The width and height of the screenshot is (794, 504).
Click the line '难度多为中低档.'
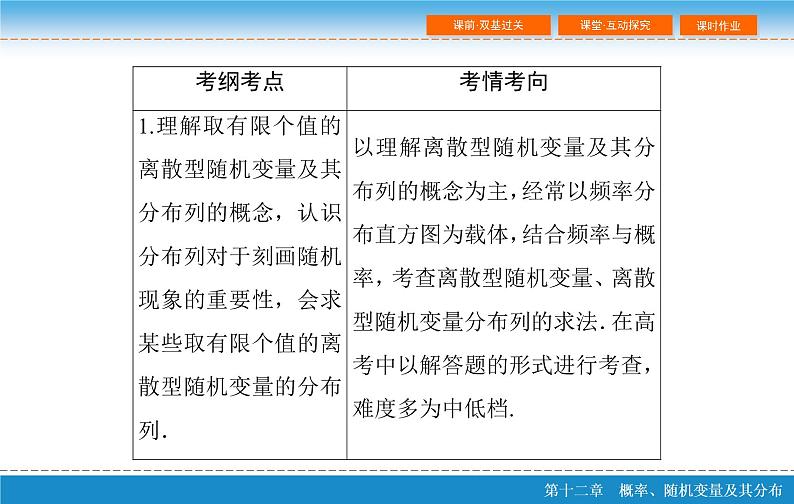coord(434,409)
